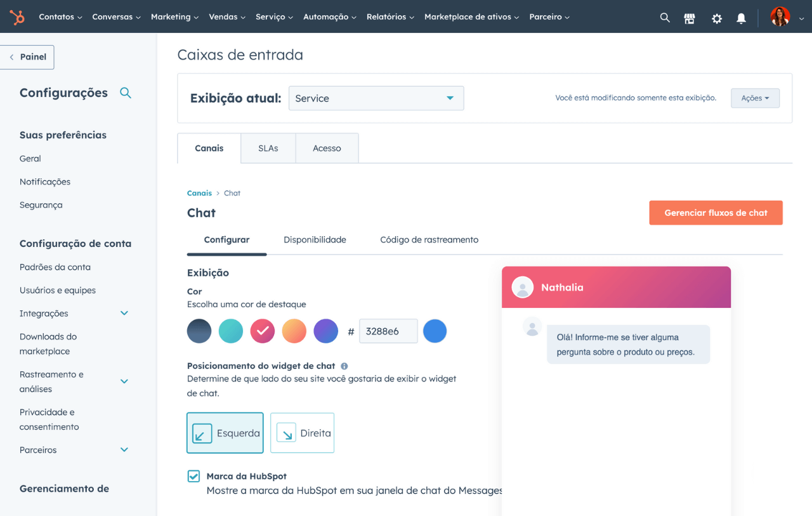Open the Conversas menu
The width and height of the screenshot is (812, 516).
pos(116,17)
